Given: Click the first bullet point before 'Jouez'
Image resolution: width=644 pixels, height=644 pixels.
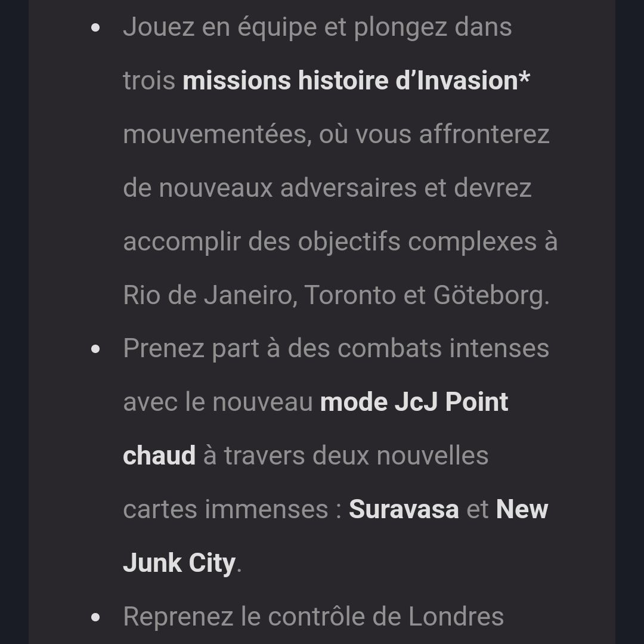Looking at the screenshot, I should 95,27.
